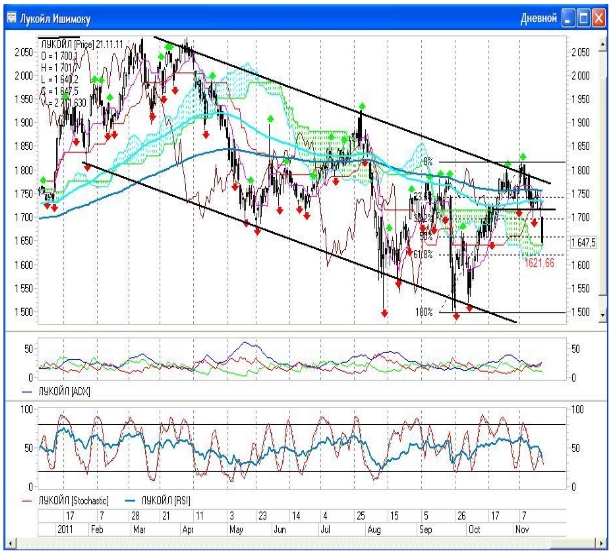Click the 50% Fibonacci level label
The height and width of the screenshot is (555, 611).
click(x=426, y=236)
